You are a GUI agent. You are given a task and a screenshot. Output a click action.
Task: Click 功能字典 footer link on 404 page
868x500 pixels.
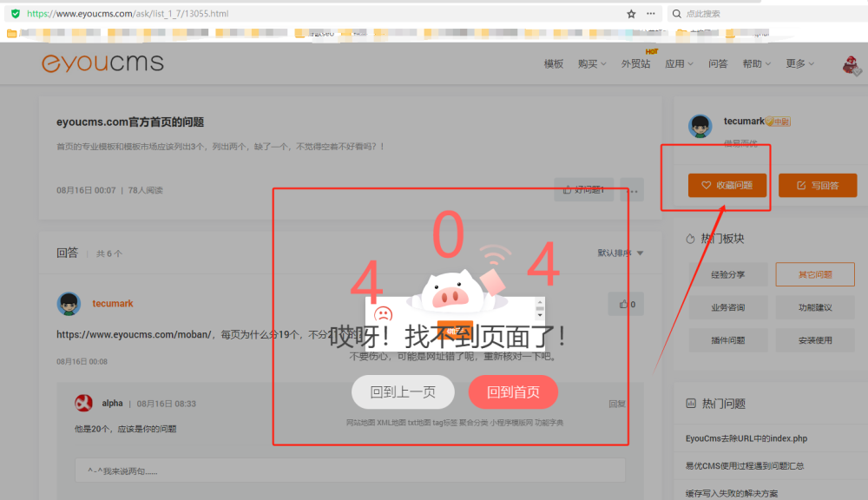[549, 423]
